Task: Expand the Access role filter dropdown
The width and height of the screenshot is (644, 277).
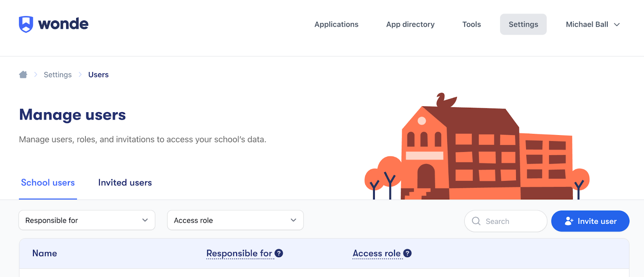Action: point(235,220)
